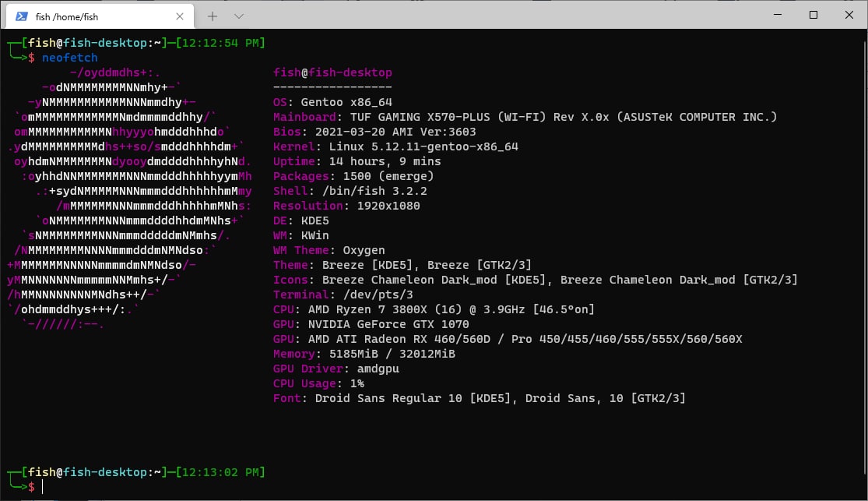Click the DE: KDE5 line
This screenshot has width=868, height=501.
[300, 221]
